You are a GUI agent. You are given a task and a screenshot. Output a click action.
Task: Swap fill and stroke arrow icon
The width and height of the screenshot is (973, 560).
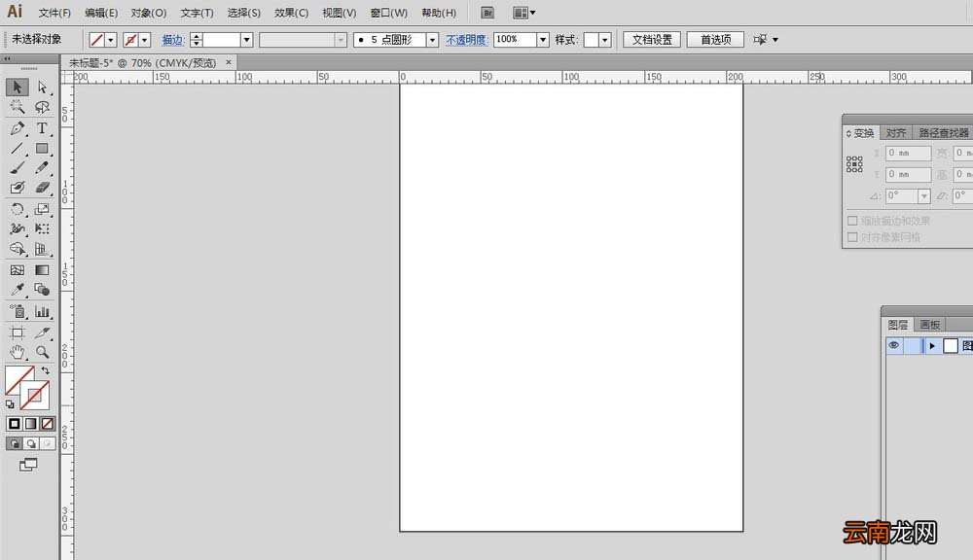46,370
